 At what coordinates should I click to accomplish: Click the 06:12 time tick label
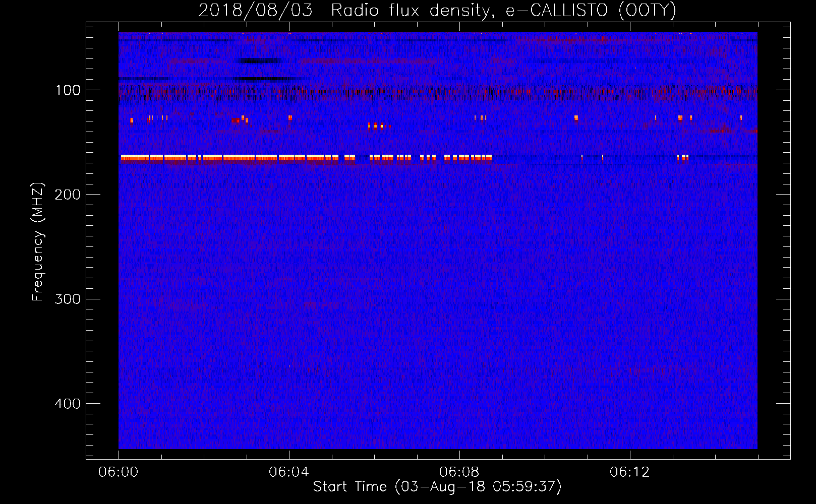[x=630, y=472]
